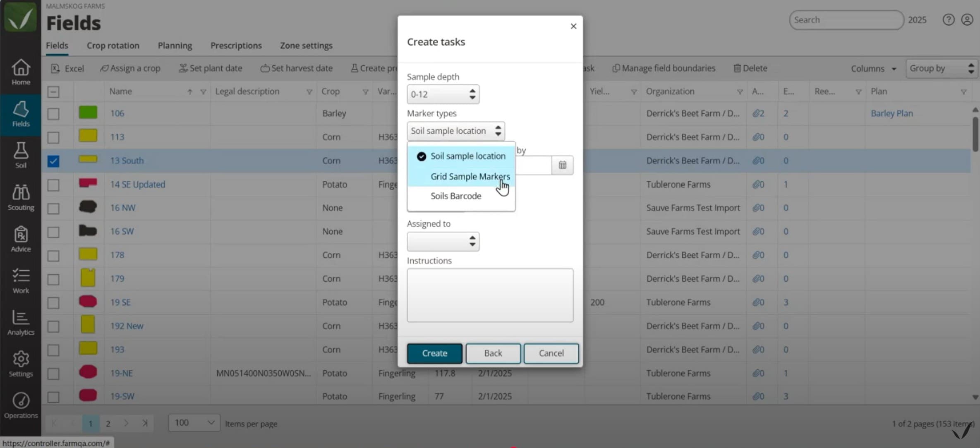Open the Advice sidebar icon
This screenshot has height=448, width=980.
21,239
